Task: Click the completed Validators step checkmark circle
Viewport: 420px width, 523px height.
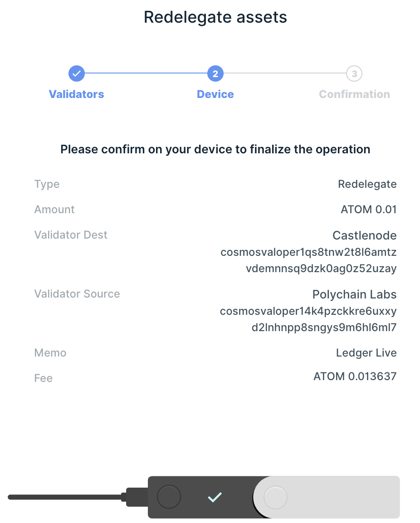Action: (77, 73)
